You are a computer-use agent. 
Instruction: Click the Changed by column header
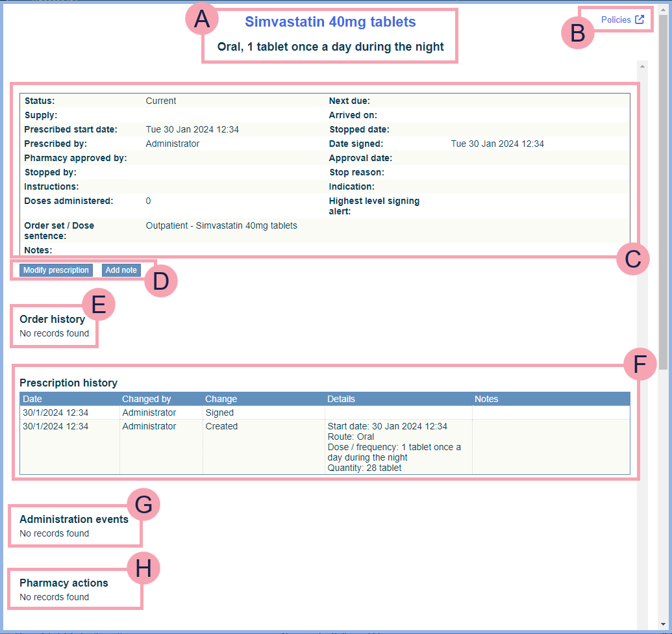click(146, 399)
